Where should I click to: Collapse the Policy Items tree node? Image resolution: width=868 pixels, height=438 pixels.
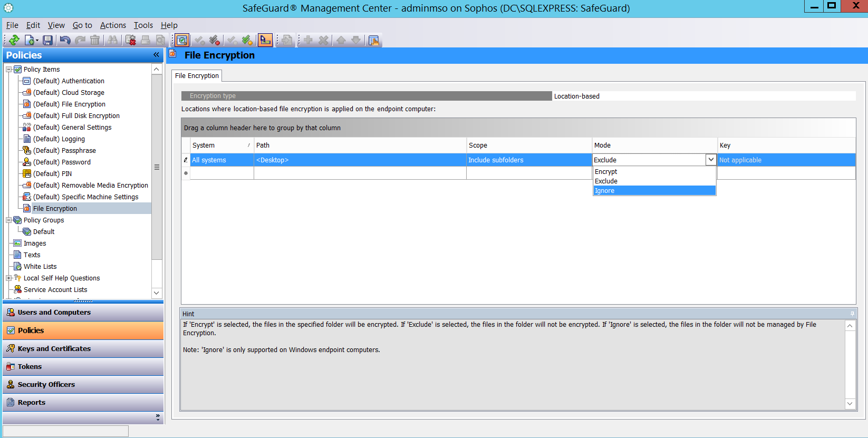(8, 69)
